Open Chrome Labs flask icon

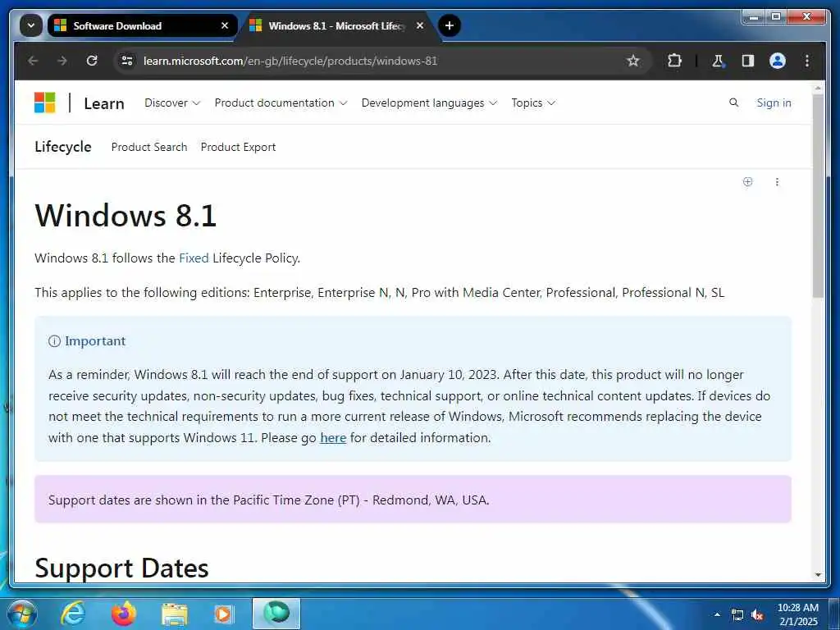(x=718, y=61)
